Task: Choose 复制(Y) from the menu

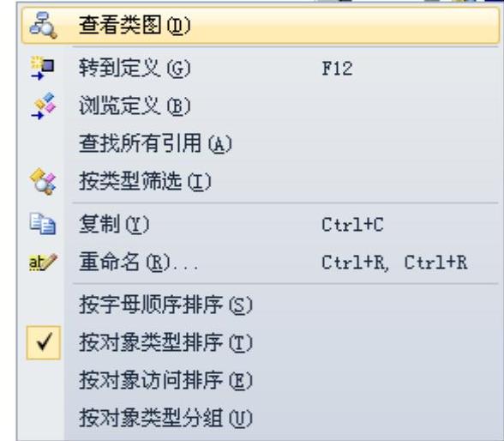Action: coord(261,224)
